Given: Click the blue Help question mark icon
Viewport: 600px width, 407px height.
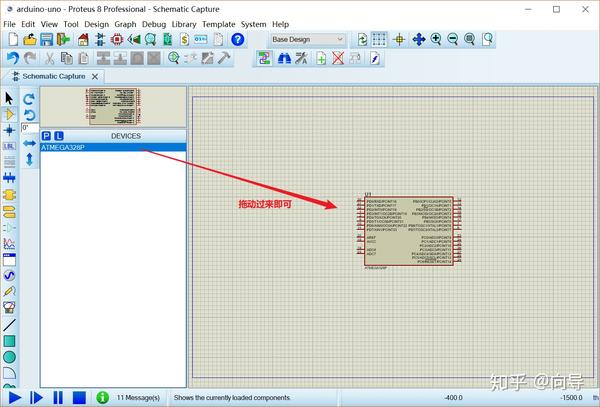Looking at the screenshot, I should [x=238, y=39].
